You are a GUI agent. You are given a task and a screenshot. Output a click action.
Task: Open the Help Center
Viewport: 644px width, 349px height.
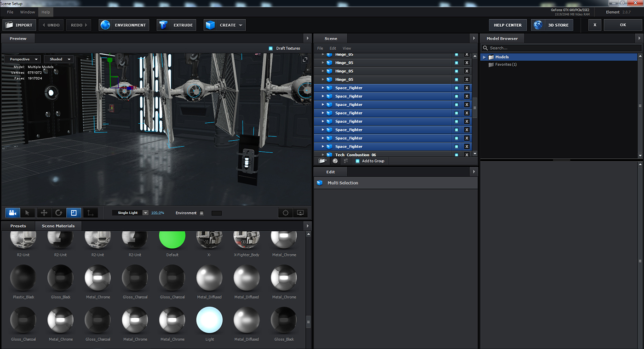[508, 25]
